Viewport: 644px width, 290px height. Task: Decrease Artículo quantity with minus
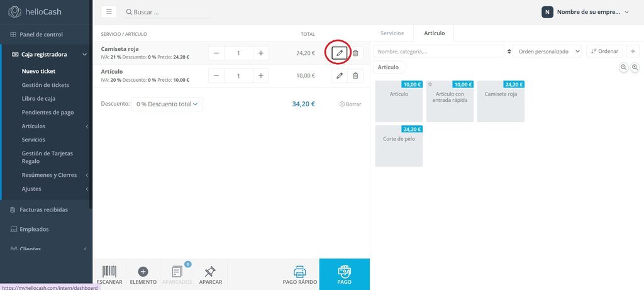pyautogui.click(x=216, y=75)
